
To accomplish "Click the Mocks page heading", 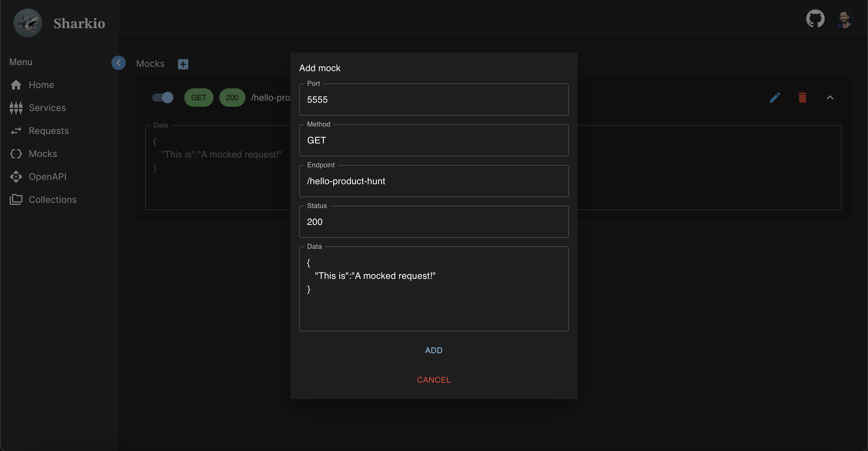I will point(150,64).
